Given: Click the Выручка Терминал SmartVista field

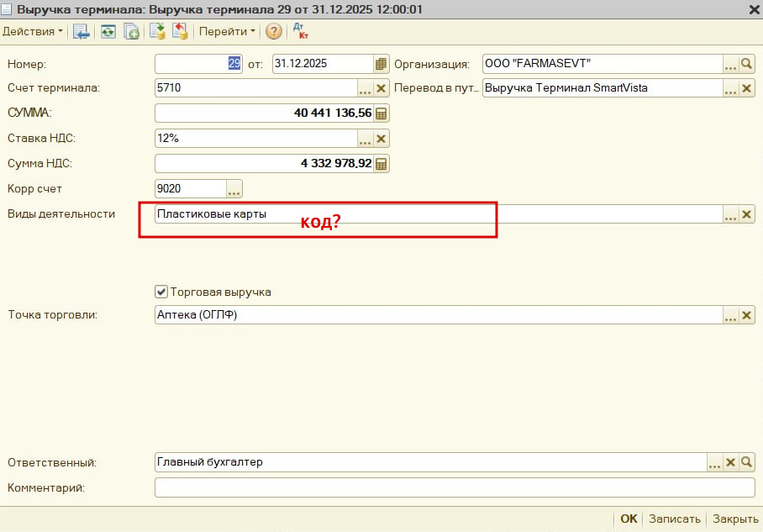Looking at the screenshot, I should (x=603, y=88).
